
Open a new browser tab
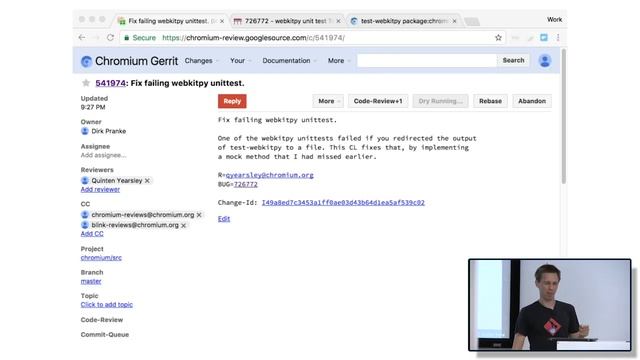(472, 22)
